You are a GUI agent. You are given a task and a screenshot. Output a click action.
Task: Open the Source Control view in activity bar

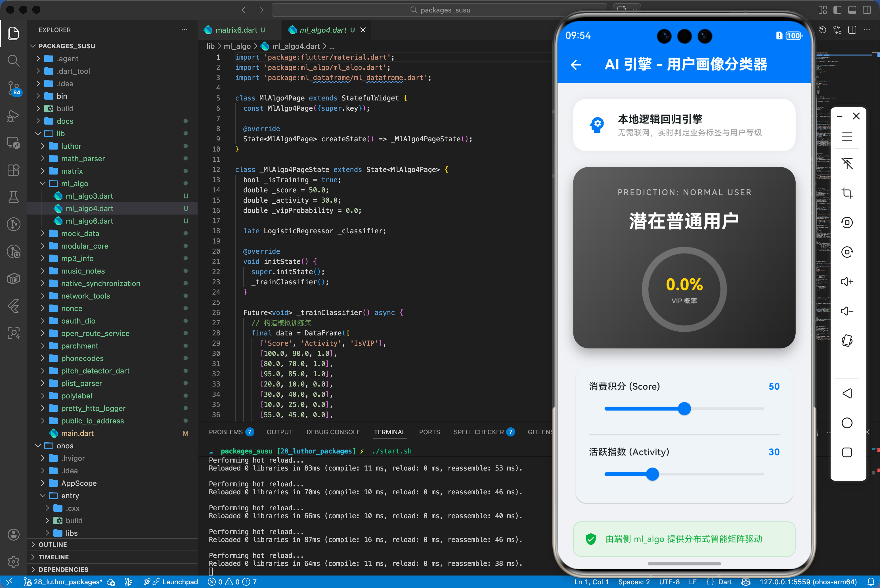(x=14, y=89)
